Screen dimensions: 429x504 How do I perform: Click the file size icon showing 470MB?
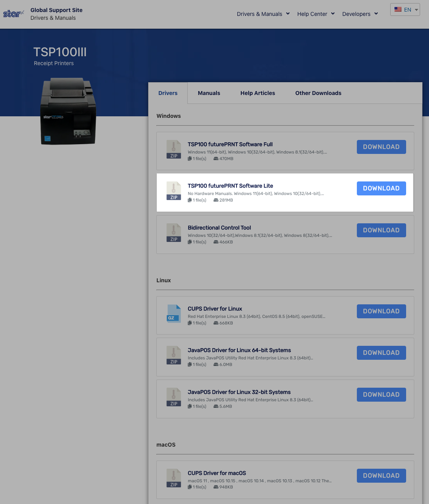tap(216, 159)
